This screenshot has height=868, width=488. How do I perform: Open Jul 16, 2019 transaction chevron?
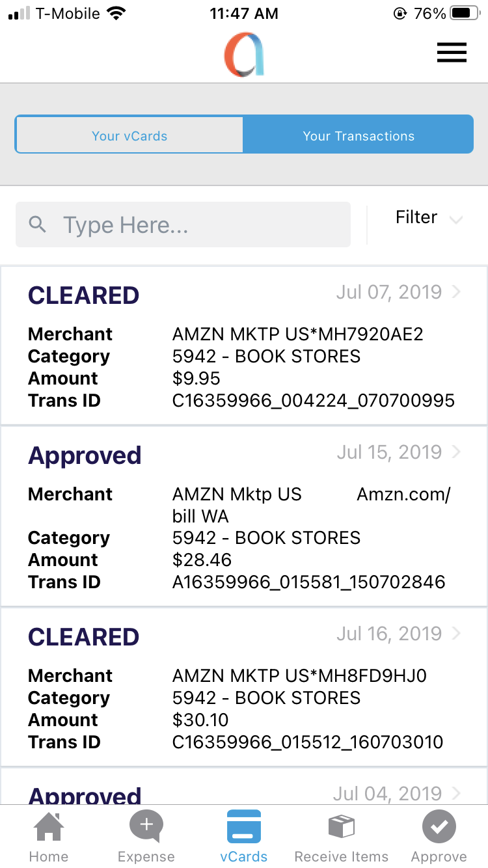pyautogui.click(x=456, y=633)
